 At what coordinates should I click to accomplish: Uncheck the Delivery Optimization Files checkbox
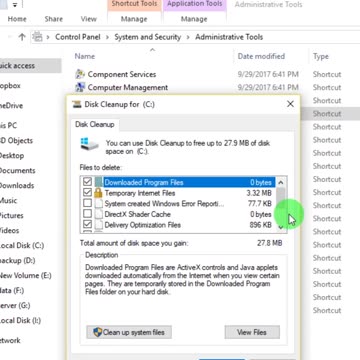pyautogui.click(x=87, y=225)
